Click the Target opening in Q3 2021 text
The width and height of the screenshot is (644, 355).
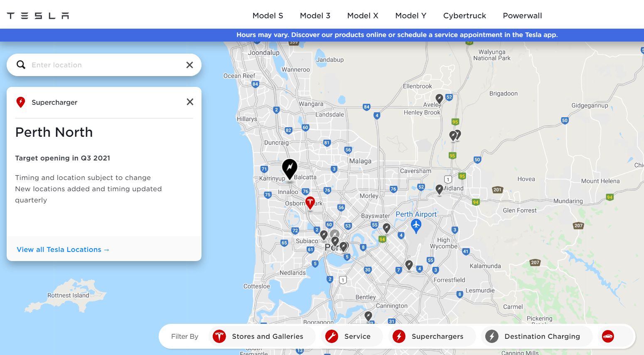[63, 158]
